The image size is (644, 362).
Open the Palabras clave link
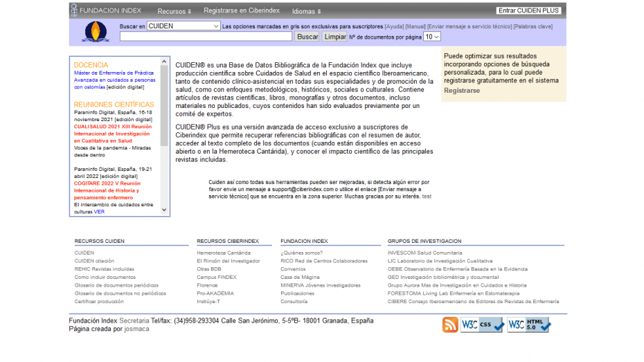pyautogui.click(x=533, y=27)
